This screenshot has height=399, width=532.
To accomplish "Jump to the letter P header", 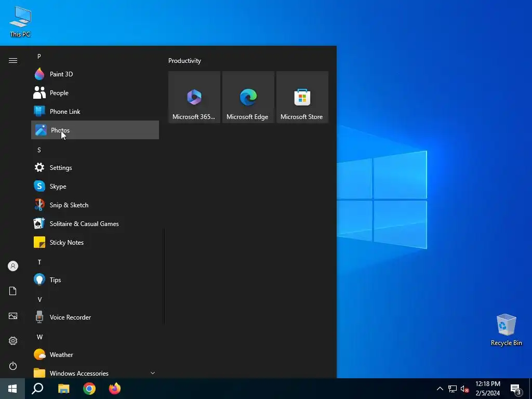I will coord(39,56).
